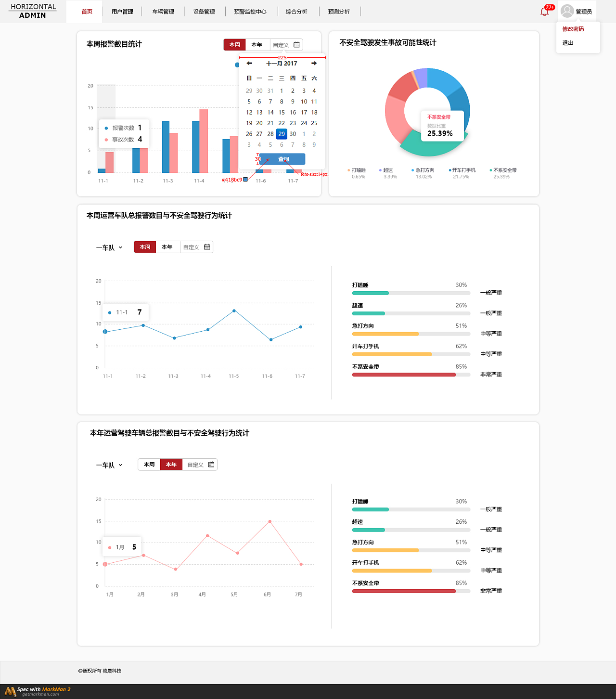Pick date 10 in the calendar

tap(304, 102)
